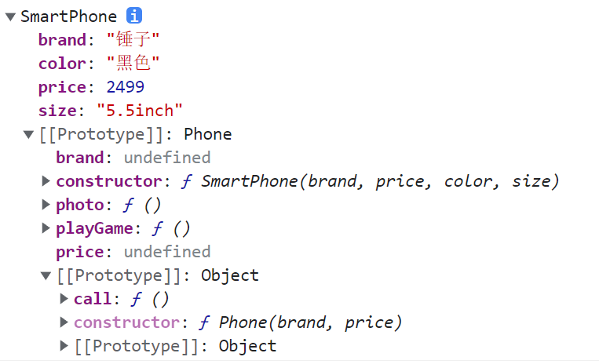Collapse the SmartPhone object root arrow

[9, 16]
